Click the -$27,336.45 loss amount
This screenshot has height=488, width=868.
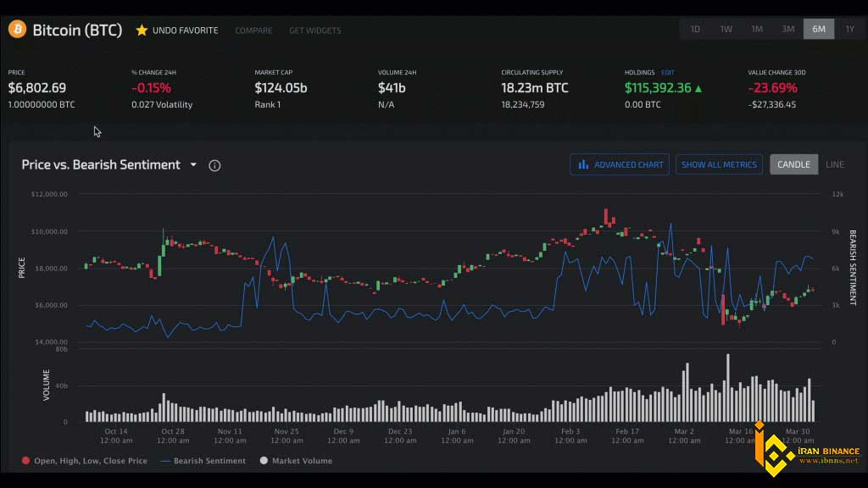point(772,104)
